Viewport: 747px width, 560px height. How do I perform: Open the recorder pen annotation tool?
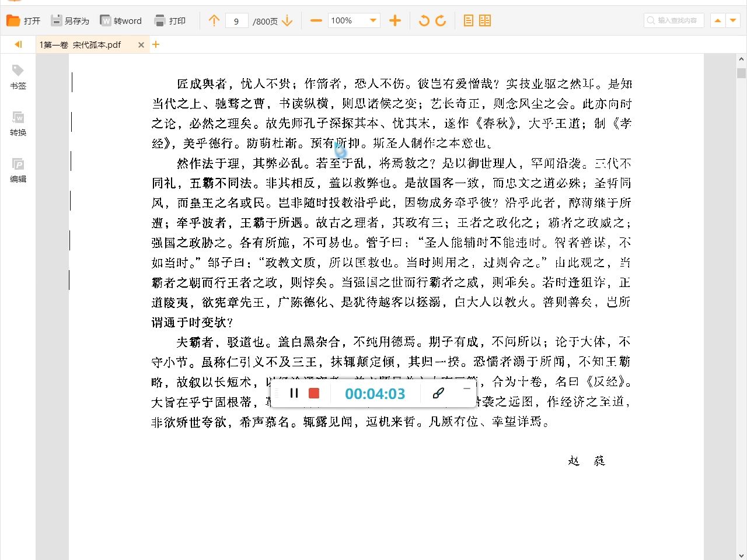point(438,393)
